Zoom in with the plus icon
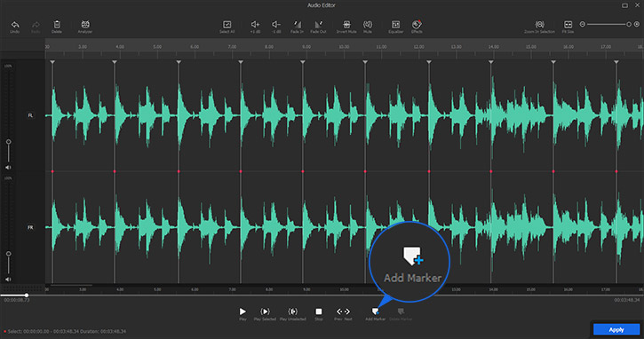Screen dimensions: 644x339 (637, 24)
